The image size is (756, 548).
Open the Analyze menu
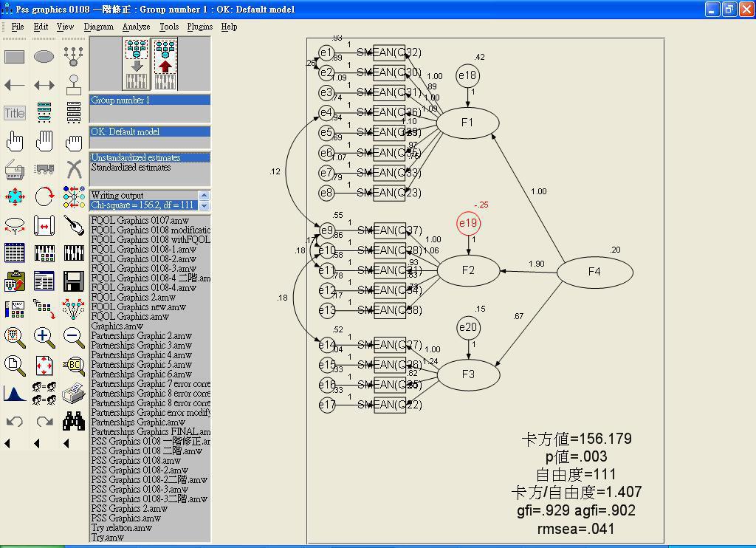tap(136, 27)
